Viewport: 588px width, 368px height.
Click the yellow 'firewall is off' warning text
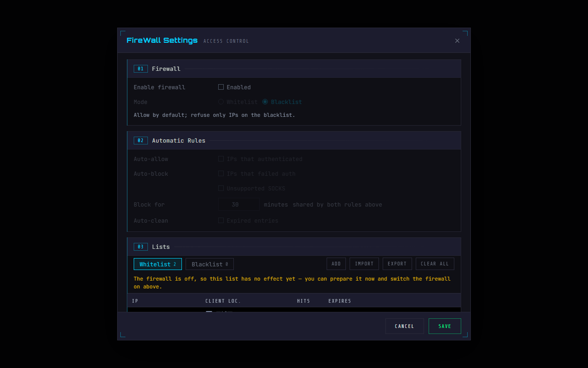[292, 282]
